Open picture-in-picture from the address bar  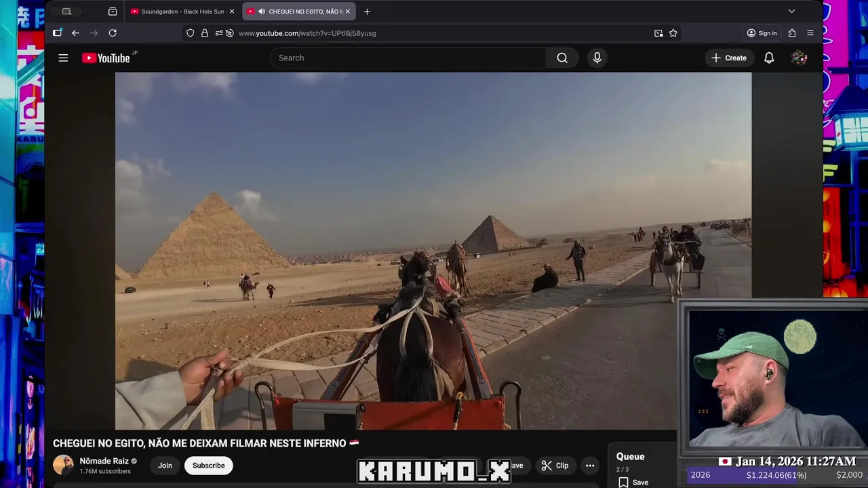tap(658, 33)
